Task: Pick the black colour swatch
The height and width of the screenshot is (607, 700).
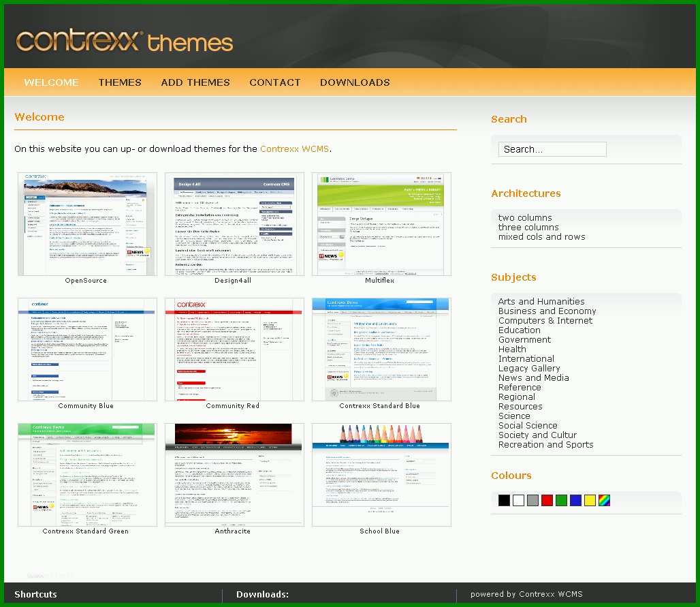Action: click(x=504, y=500)
